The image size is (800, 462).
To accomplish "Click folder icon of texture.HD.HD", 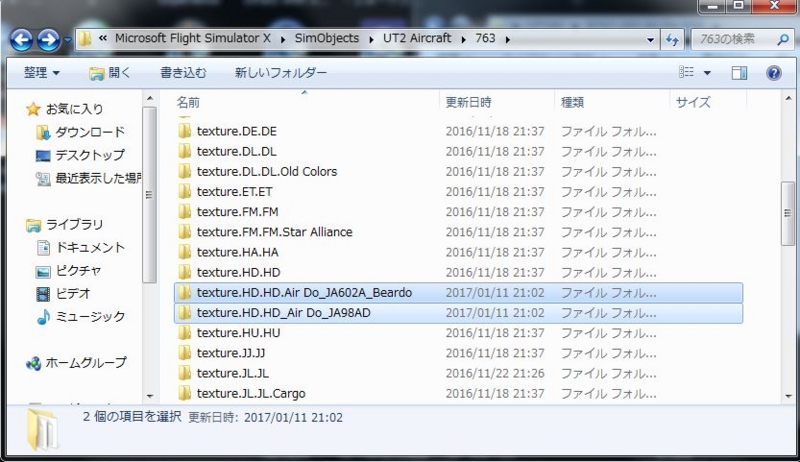I will click(x=184, y=272).
